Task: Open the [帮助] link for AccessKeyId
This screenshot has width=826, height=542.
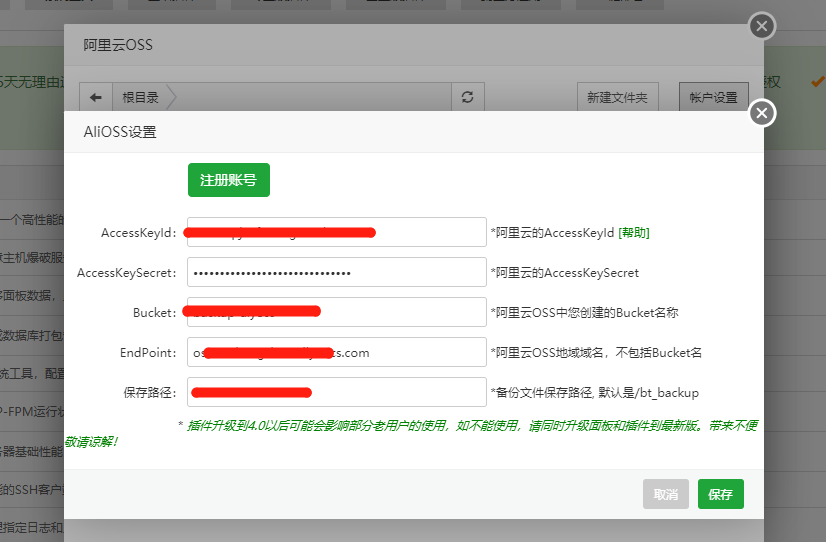Action: 634,233
